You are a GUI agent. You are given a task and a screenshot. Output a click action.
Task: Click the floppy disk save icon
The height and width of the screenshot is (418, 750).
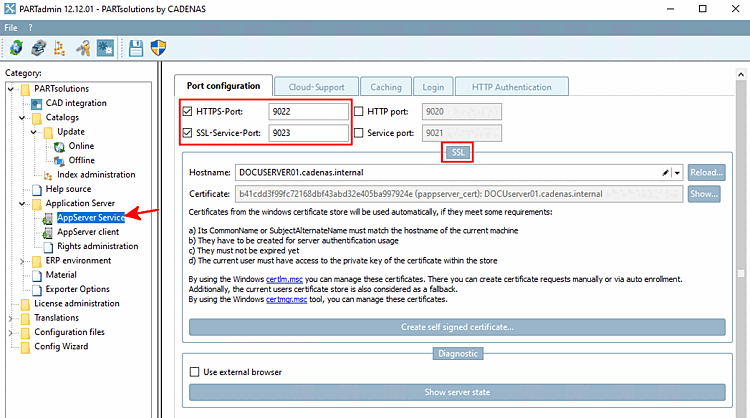pyautogui.click(x=136, y=48)
